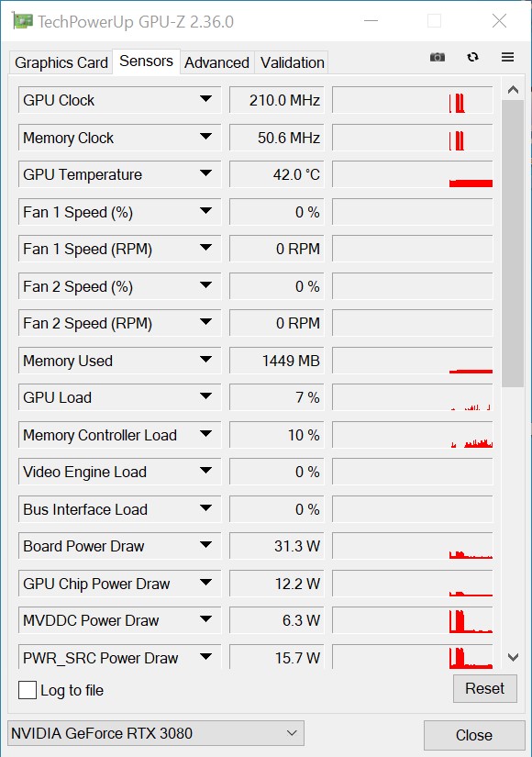Expand the GPU Clock sensor dropdown
This screenshot has height=757, width=532.
point(205,99)
